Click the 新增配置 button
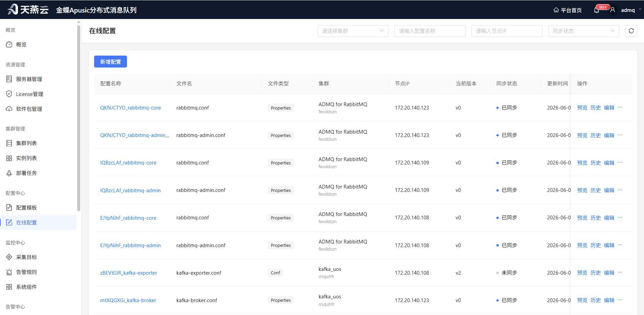This screenshot has height=315, width=644. pos(110,62)
